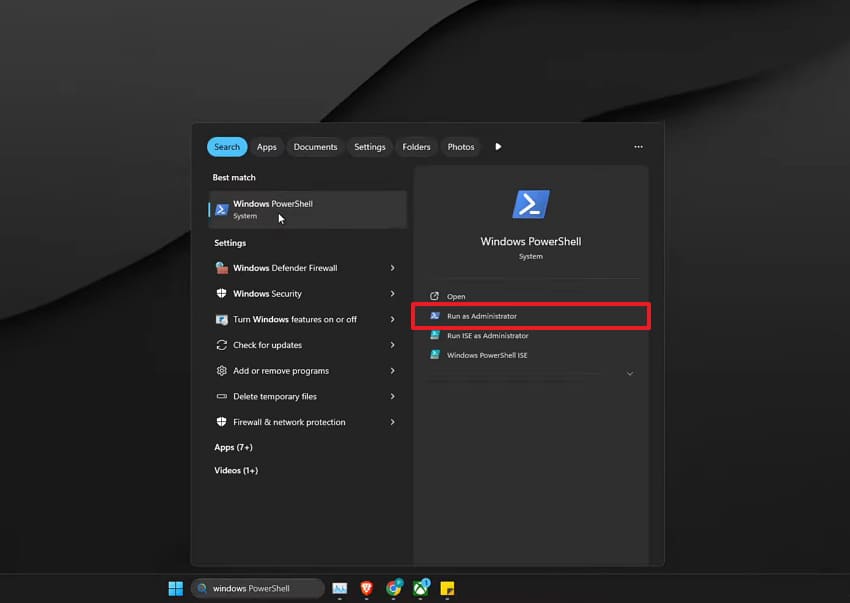Show more filter tabs with the arrow
Viewport: 850px width, 603px height.
(498, 147)
